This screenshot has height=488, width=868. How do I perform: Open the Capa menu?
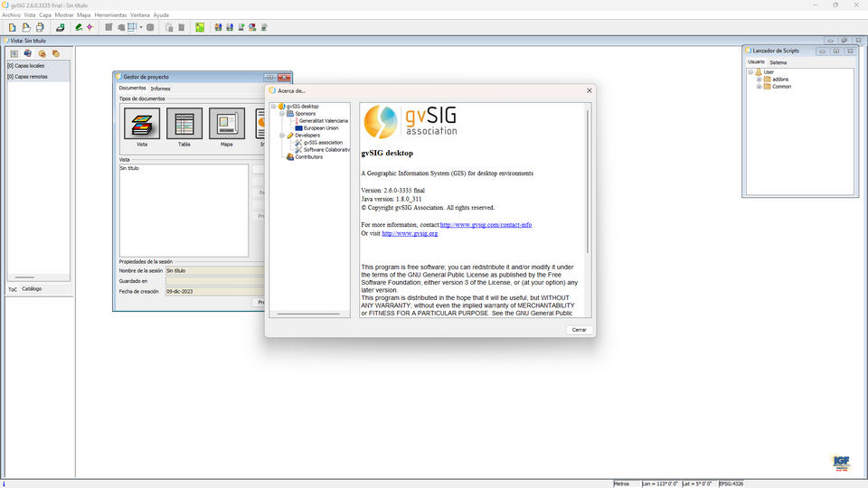click(45, 15)
